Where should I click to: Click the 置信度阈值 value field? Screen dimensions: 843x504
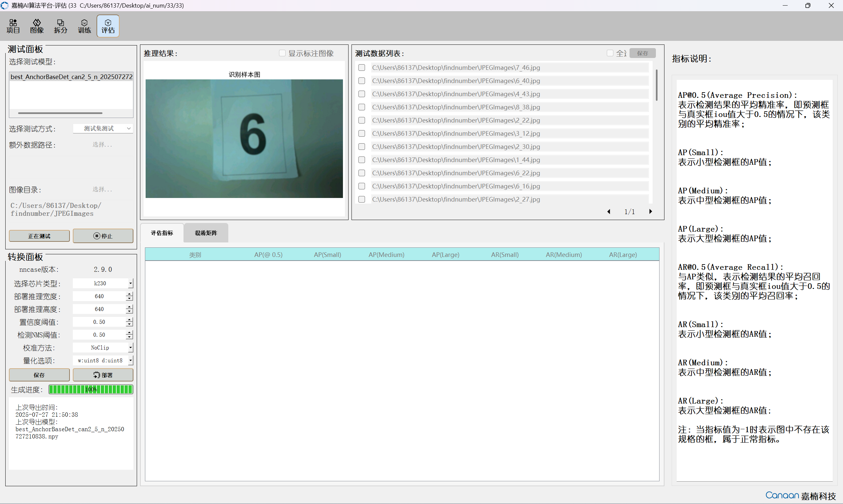pyautogui.click(x=99, y=322)
